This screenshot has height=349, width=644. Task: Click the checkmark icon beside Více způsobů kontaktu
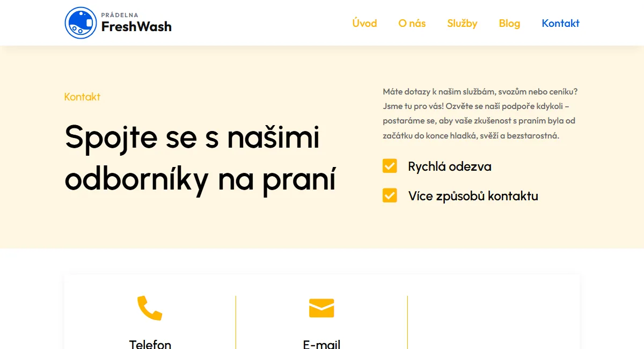click(x=390, y=195)
